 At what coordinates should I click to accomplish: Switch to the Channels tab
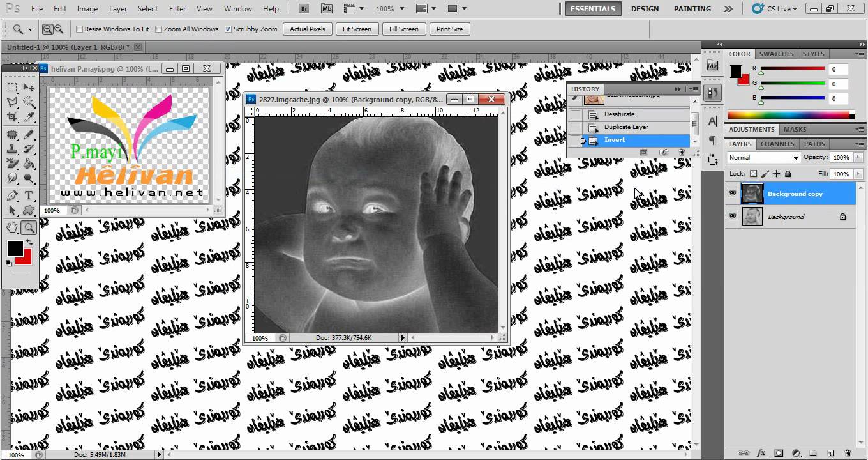click(x=777, y=144)
